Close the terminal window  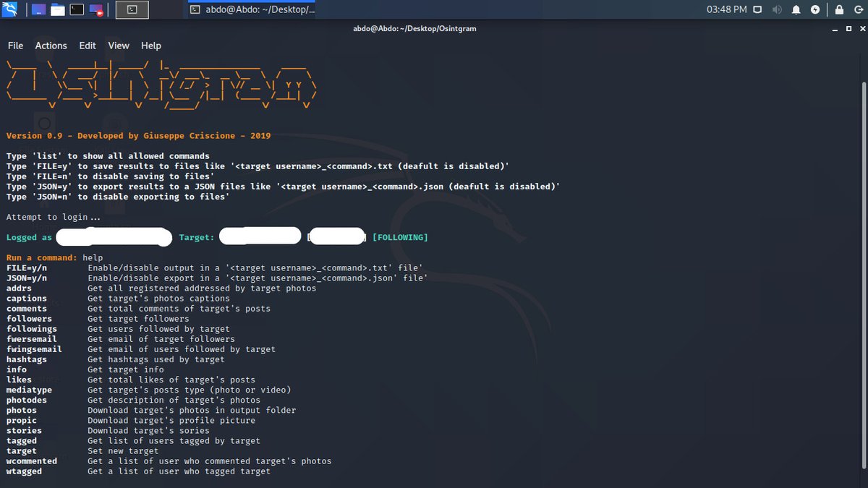(x=861, y=29)
